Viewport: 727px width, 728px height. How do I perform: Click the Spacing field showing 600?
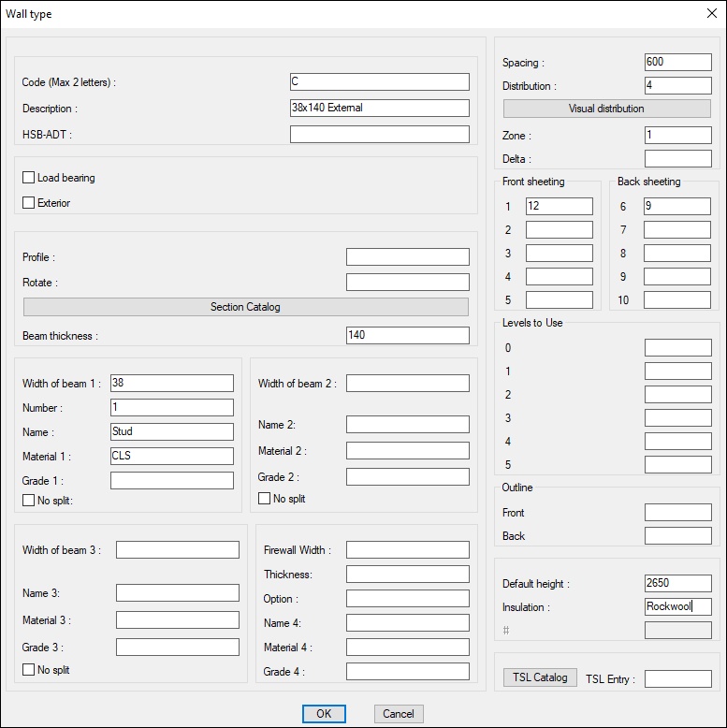(x=677, y=62)
